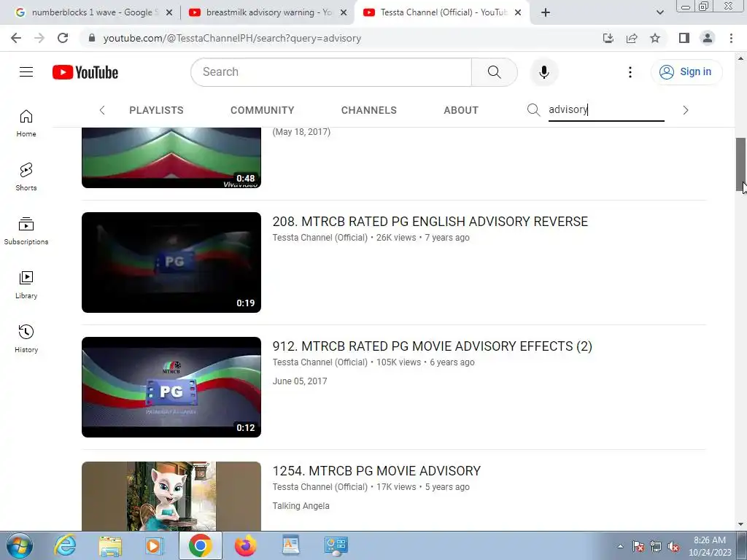Click 'June 05, 2017' description text

300,381
